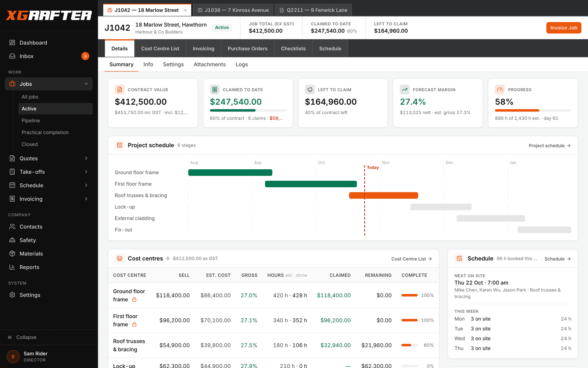Click the lock icon beside Ground floor frame

click(x=135, y=300)
